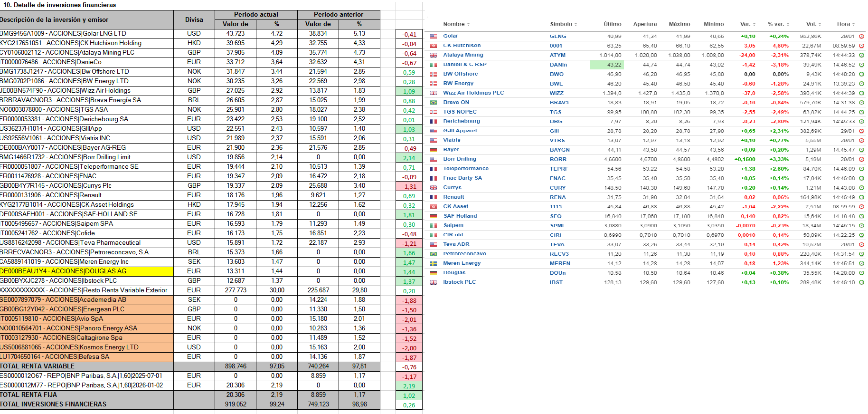Open the Wizz Air Holdings PLC link
Image resolution: width=868 pixels, height=414 pixels.
[x=473, y=93]
